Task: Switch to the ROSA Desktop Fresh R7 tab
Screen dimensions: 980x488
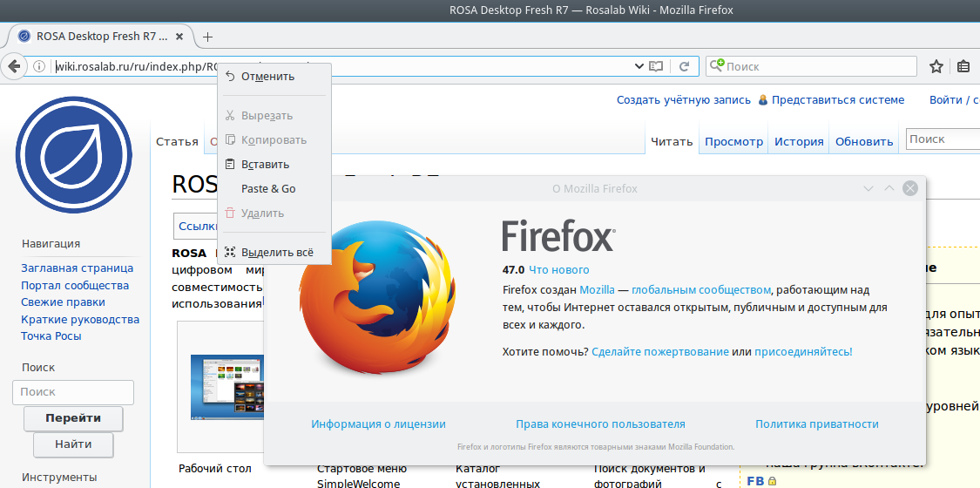Action: (100, 37)
